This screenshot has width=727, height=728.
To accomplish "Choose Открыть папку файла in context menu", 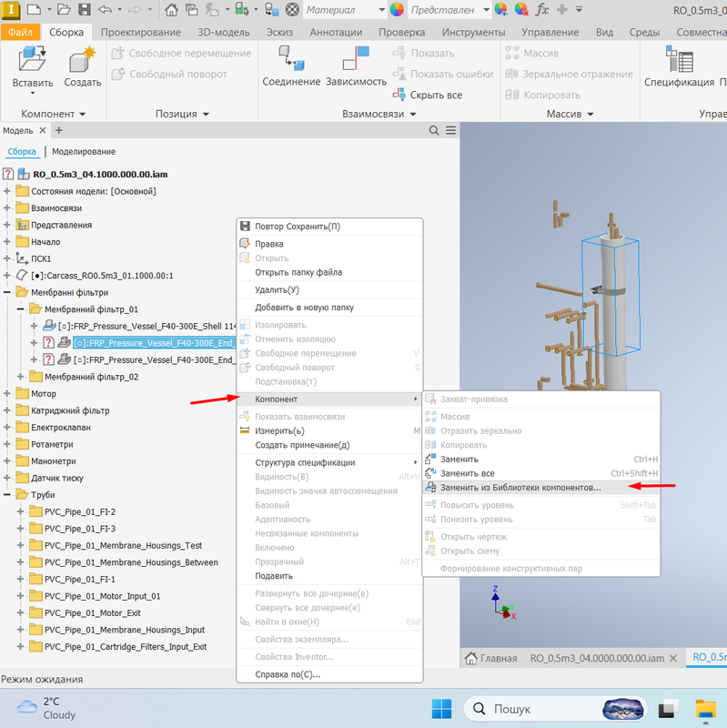I will (329, 272).
